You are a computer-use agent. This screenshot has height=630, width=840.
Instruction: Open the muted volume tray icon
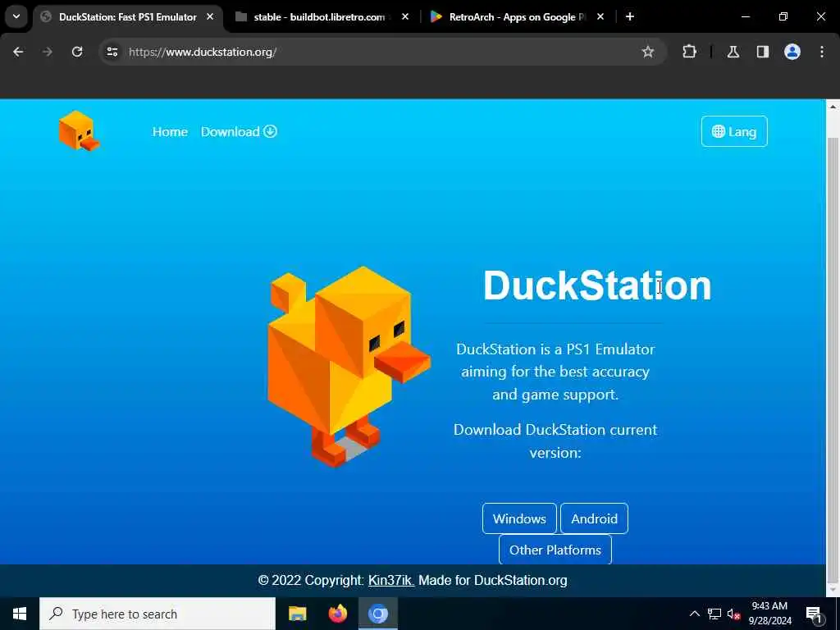pyautogui.click(x=733, y=614)
